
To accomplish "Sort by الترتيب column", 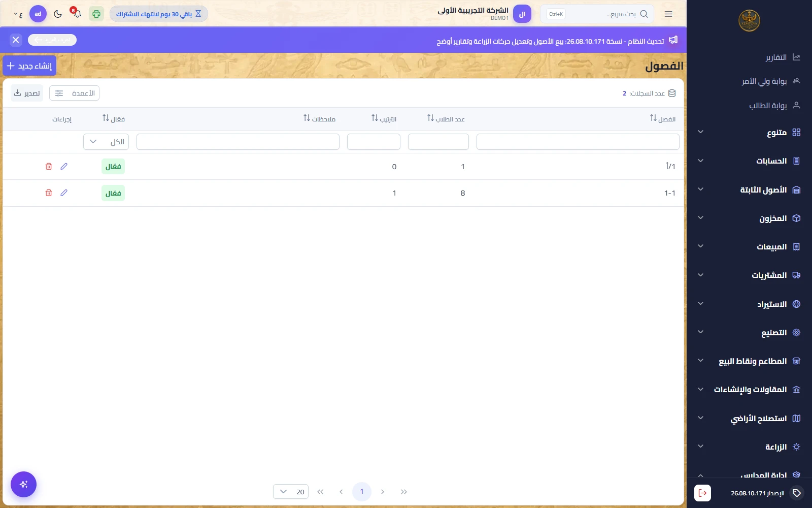I will 384,119.
